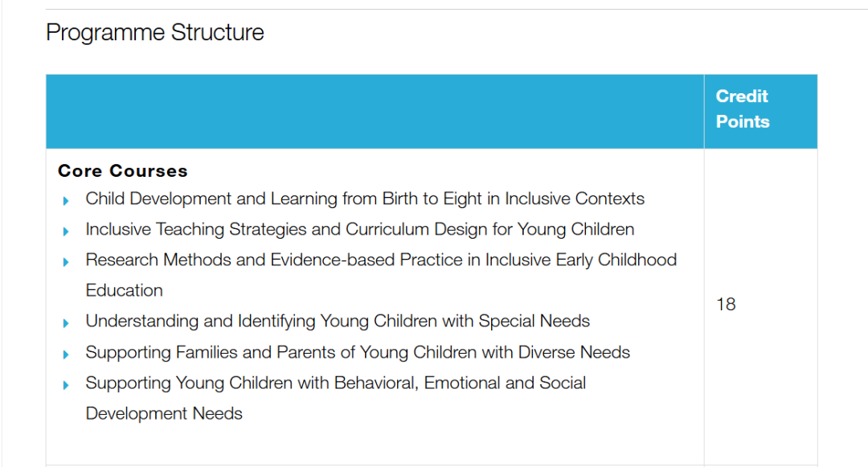
Task: Open Understanding and Identifying Young Children course
Action: click(x=338, y=321)
